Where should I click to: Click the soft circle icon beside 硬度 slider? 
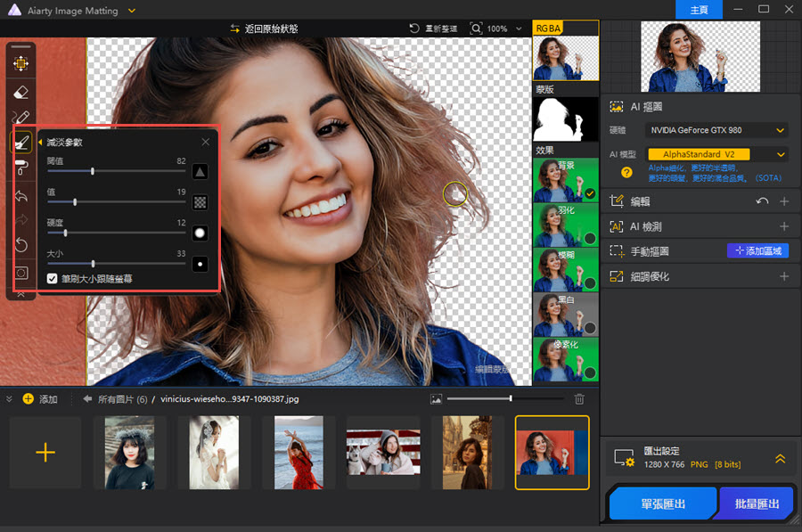[200, 233]
